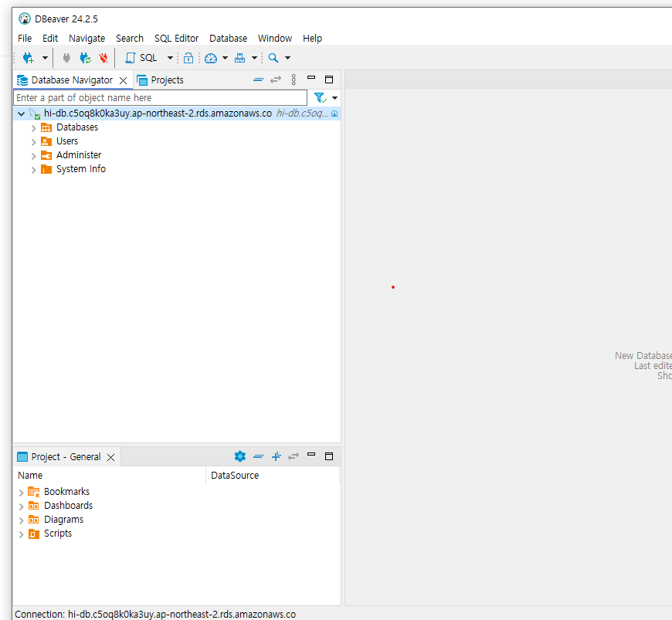
Task: Open the SQL Editor menu
Action: (x=177, y=38)
